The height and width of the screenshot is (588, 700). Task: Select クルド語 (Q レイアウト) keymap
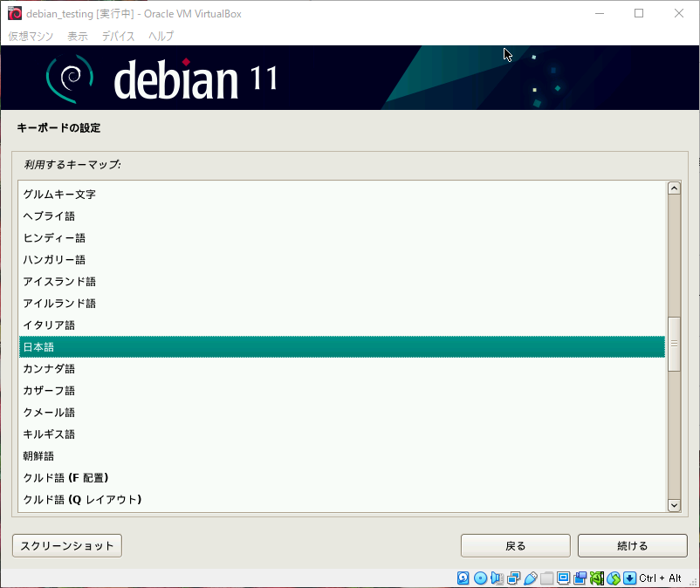(x=342, y=500)
